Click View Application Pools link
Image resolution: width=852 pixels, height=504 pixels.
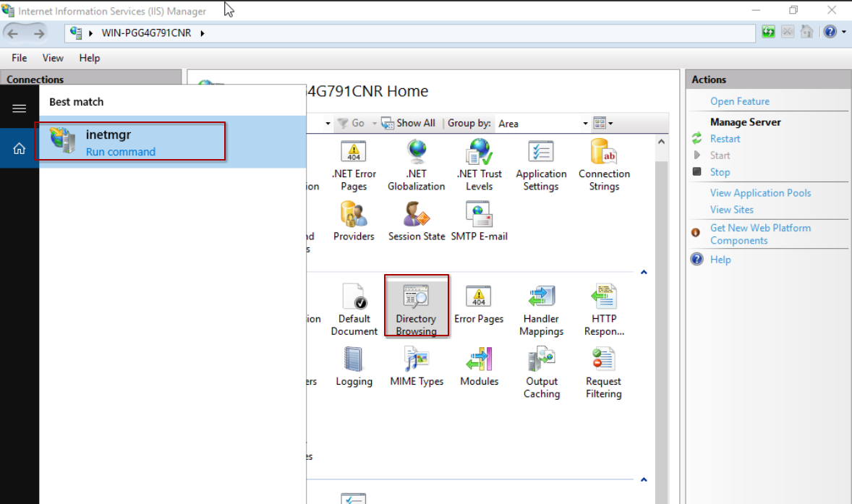pyautogui.click(x=760, y=193)
